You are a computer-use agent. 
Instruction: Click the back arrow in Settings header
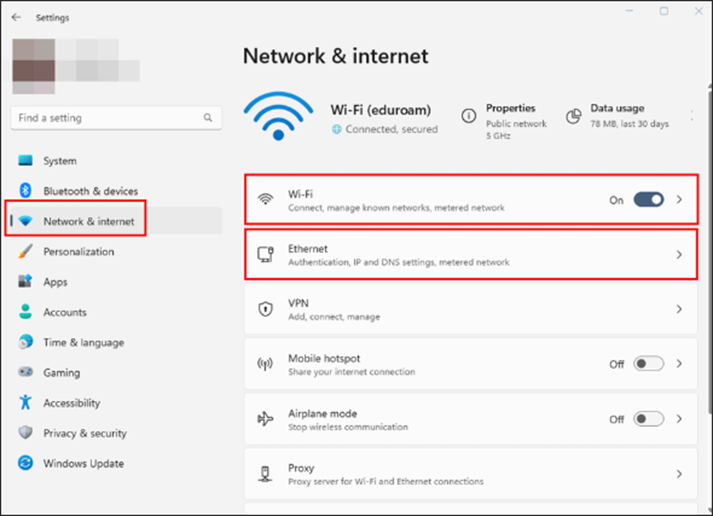(16, 17)
